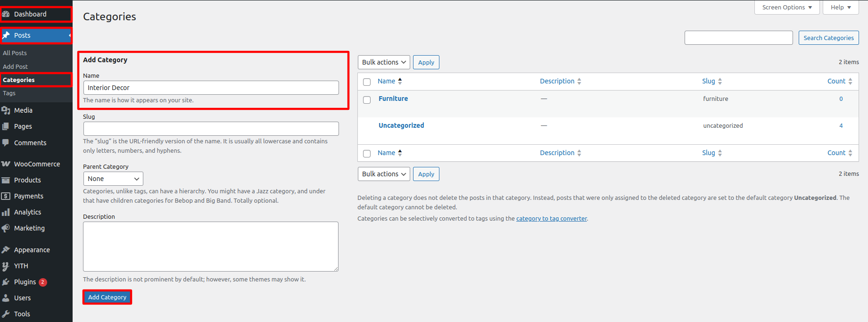Click the Plugins plug icon

(6, 282)
